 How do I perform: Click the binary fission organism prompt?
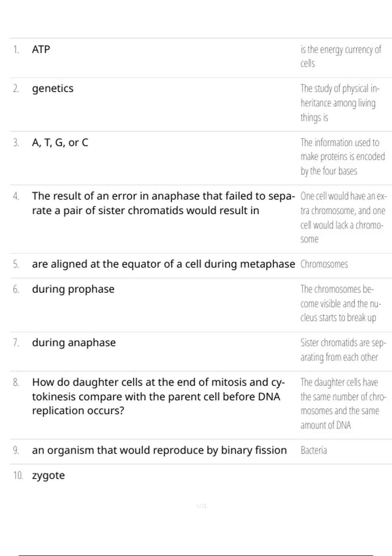pos(159,450)
